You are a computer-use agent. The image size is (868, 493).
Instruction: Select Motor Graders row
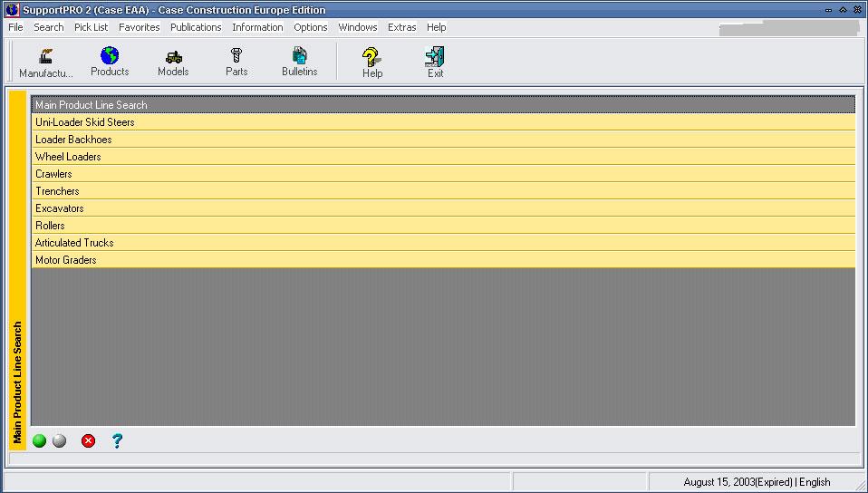pyautogui.click(x=443, y=260)
